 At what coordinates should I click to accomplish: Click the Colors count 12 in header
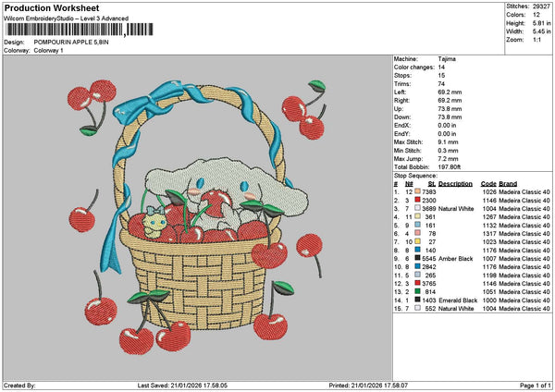(x=536, y=15)
